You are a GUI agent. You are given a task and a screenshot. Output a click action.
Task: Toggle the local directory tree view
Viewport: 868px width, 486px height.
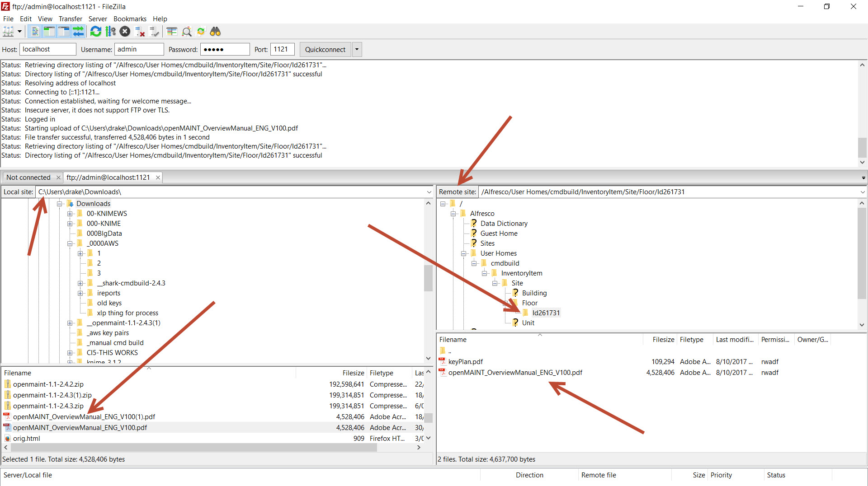[x=49, y=32]
